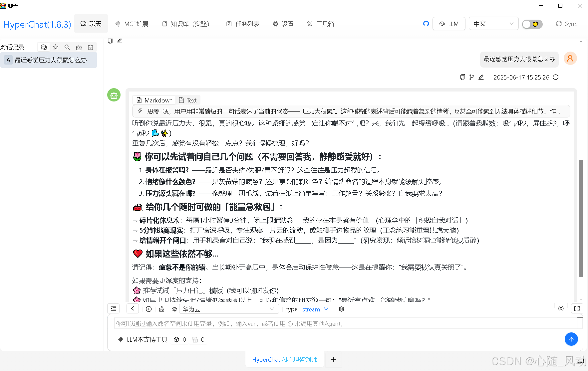This screenshot has height=371, width=588.
Task: Send message with blue arrow button
Action: (x=571, y=339)
